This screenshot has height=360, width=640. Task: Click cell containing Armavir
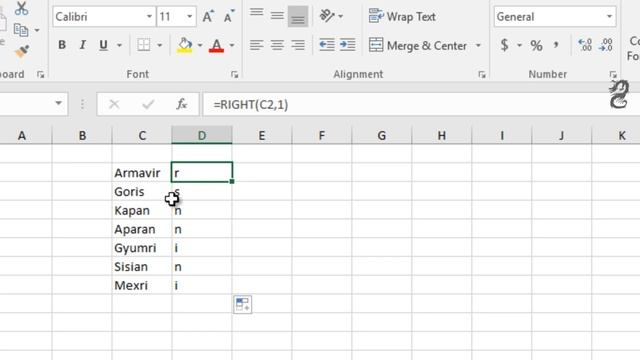[x=142, y=173]
